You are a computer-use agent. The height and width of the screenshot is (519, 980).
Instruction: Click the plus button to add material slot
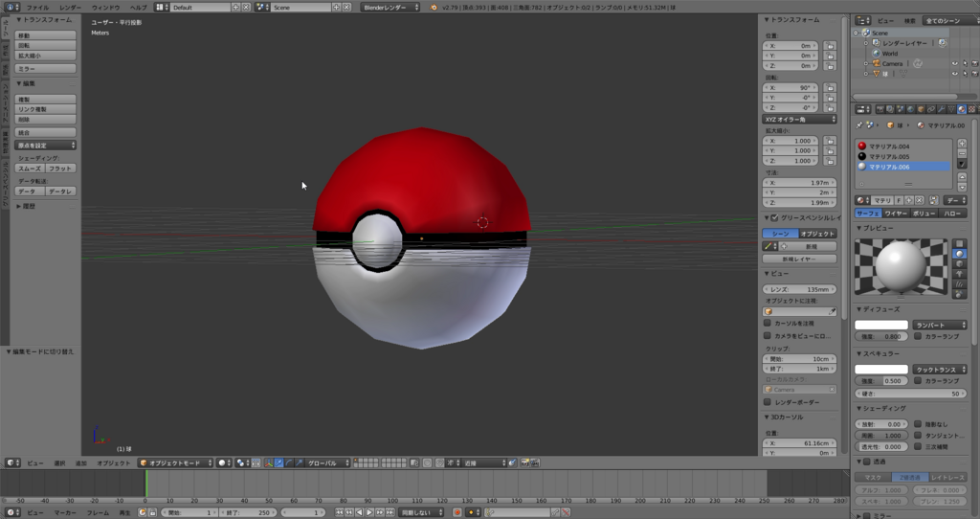point(962,144)
